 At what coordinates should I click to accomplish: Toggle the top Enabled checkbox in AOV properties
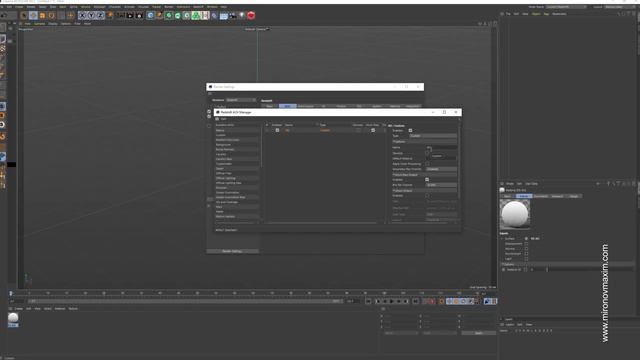pos(410,130)
